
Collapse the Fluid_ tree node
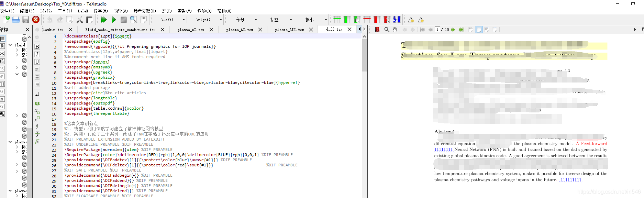point(10,45)
